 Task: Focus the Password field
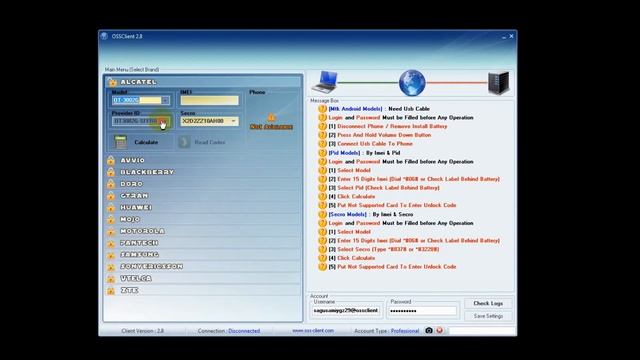(x=422, y=311)
